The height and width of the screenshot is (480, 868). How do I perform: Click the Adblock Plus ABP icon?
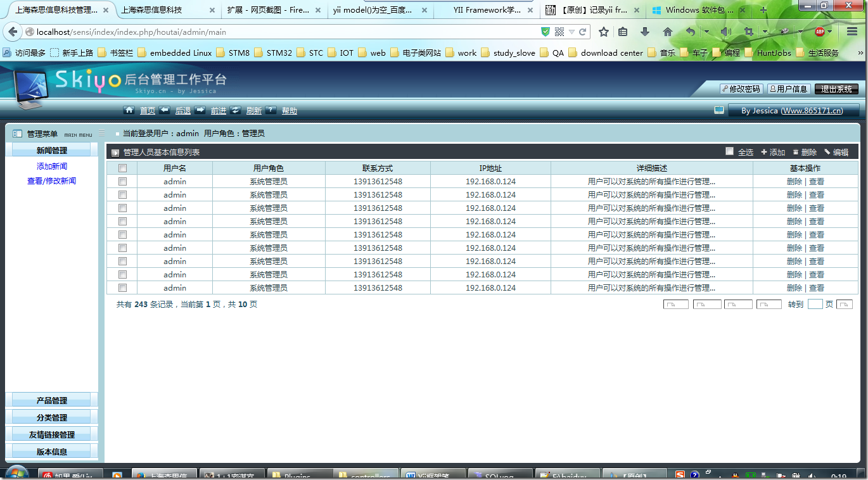(820, 32)
